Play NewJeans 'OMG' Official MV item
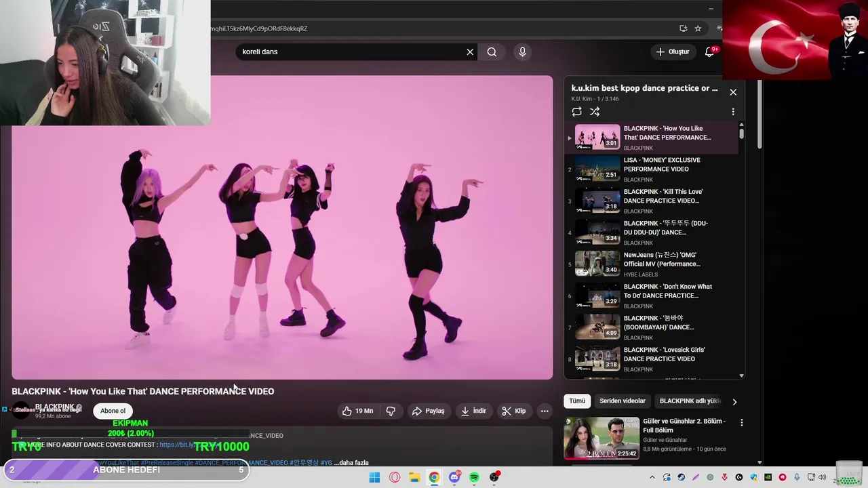This screenshot has height=488, width=868. pos(651,264)
